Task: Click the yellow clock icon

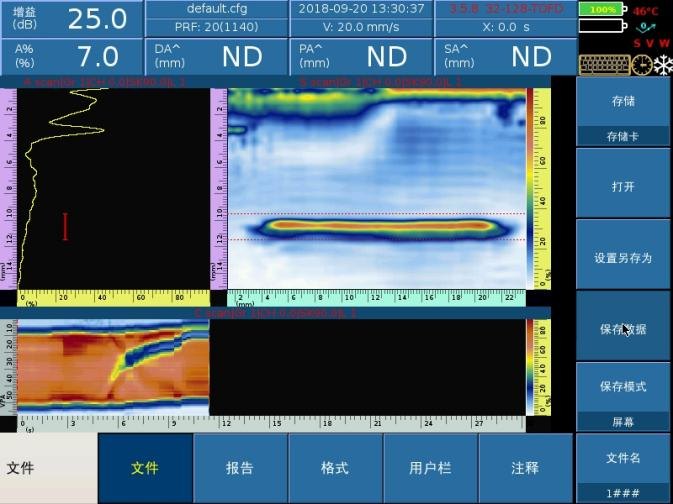Action: [x=642, y=66]
